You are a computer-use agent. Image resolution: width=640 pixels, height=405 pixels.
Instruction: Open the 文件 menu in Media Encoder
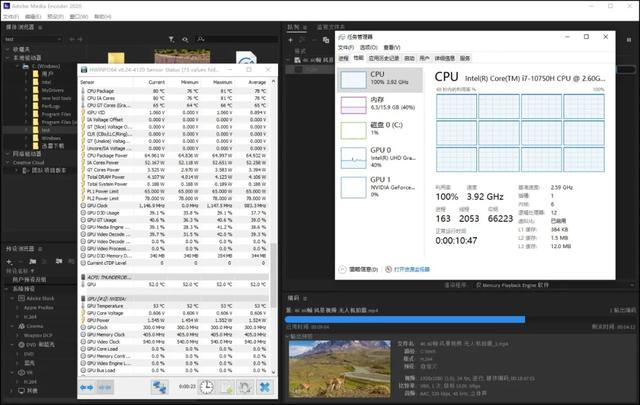(10, 17)
